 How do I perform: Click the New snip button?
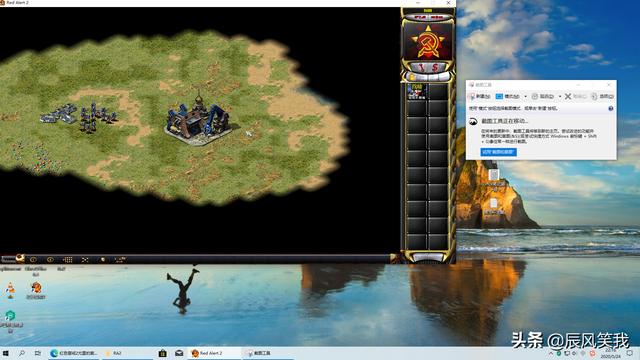coord(480,96)
